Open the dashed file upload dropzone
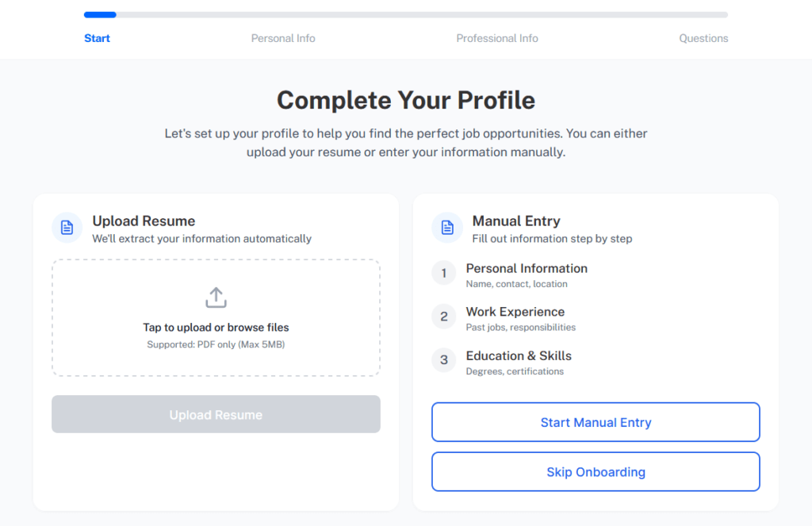812x526 pixels. coord(215,317)
